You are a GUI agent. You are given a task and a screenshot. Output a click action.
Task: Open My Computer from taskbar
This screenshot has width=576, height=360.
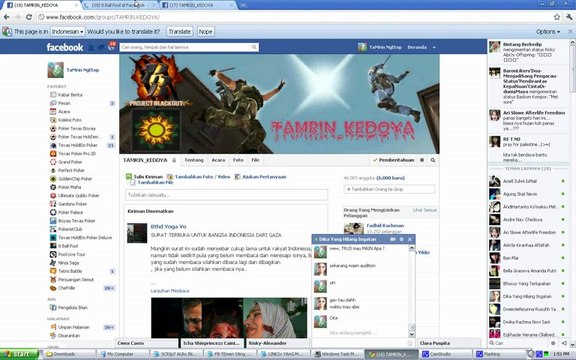pyautogui.click(x=124, y=354)
